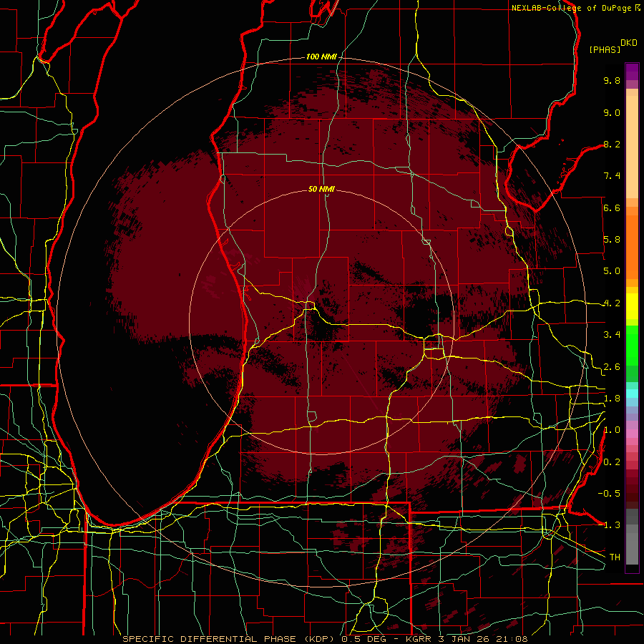This screenshot has height=644, width=644.
Task: Click the pink color bar segment
Action: tap(632, 434)
